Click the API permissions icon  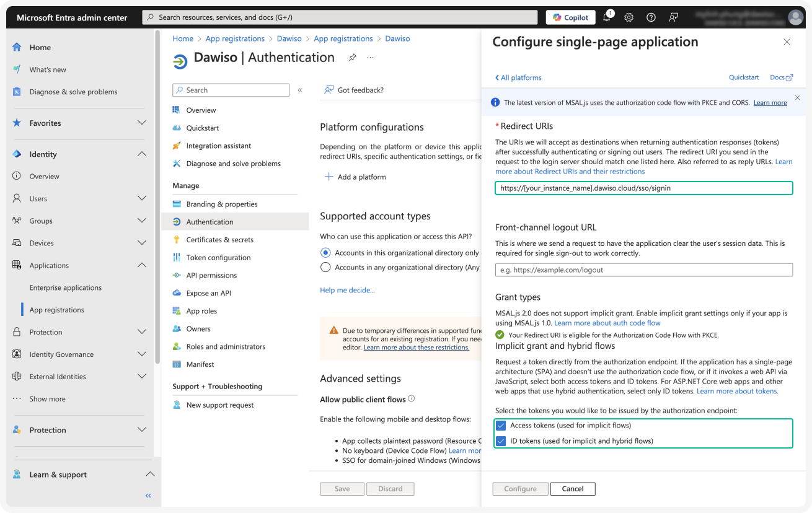point(177,276)
